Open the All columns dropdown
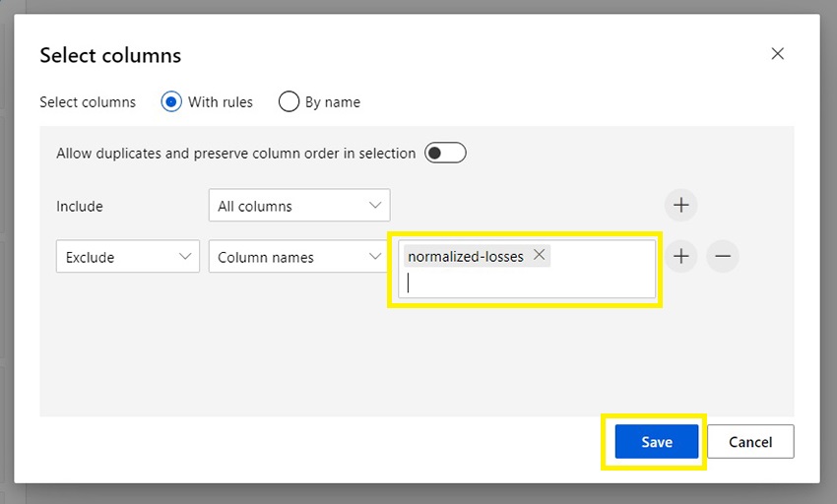837x504 pixels. click(299, 206)
